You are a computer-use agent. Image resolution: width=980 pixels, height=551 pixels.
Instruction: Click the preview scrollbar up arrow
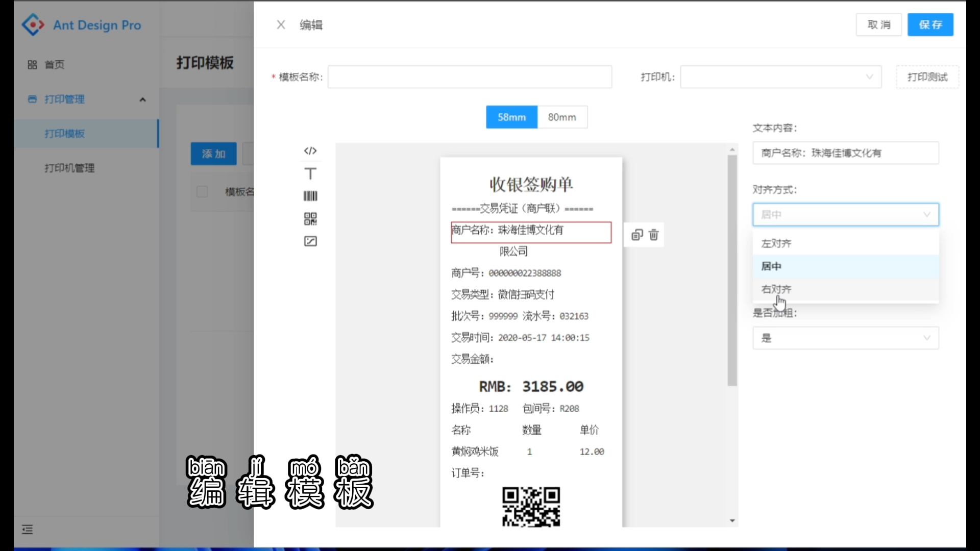click(x=732, y=149)
